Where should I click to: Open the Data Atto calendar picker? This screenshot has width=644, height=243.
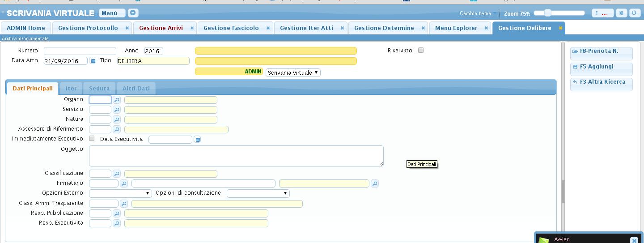(x=93, y=61)
